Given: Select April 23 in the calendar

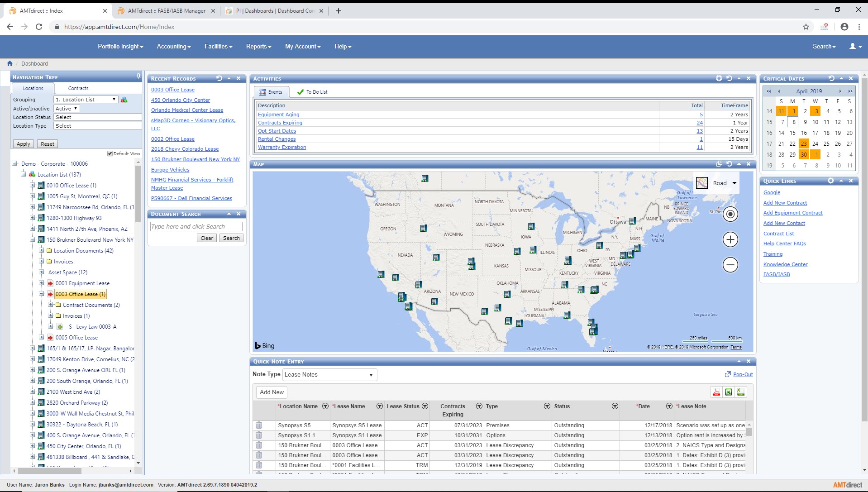Looking at the screenshot, I should tap(804, 143).
